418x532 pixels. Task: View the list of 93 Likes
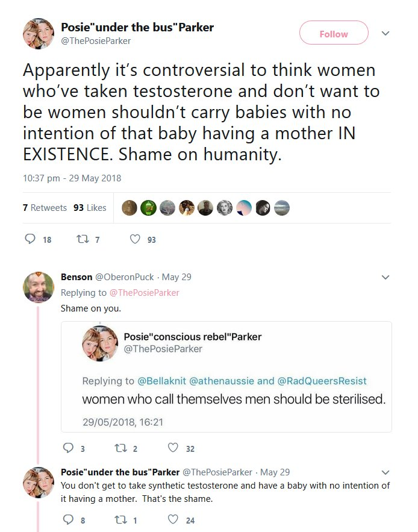coord(90,208)
